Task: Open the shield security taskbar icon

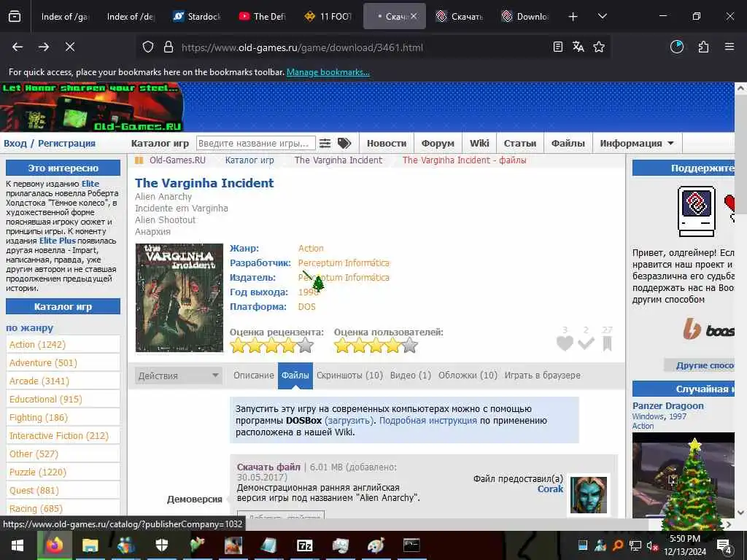Action: [161, 545]
